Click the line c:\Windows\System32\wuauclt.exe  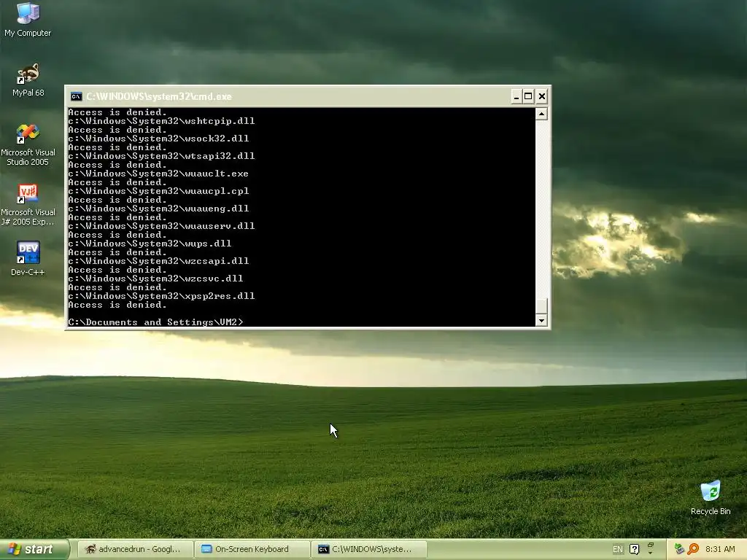tap(158, 174)
